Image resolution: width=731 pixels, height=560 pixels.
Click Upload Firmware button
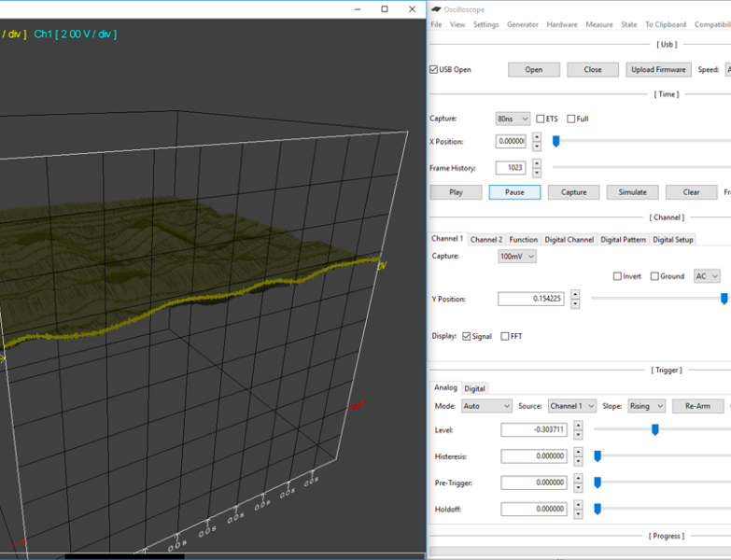(x=658, y=69)
